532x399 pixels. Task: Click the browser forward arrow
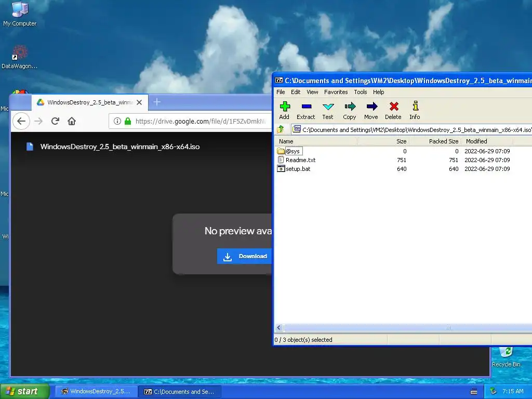38,121
